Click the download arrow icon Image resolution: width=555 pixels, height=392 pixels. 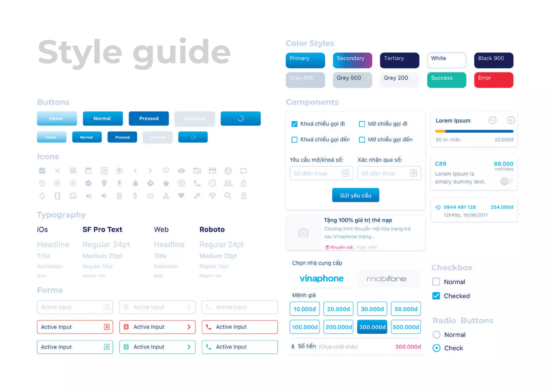coord(119,183)
